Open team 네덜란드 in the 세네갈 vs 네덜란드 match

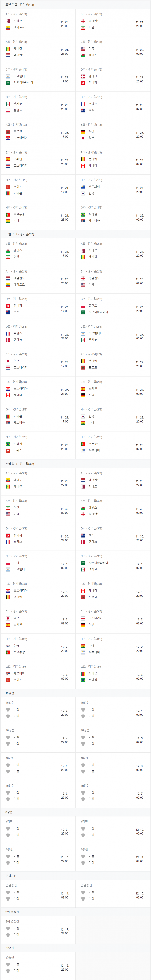(x=19, y=55)
